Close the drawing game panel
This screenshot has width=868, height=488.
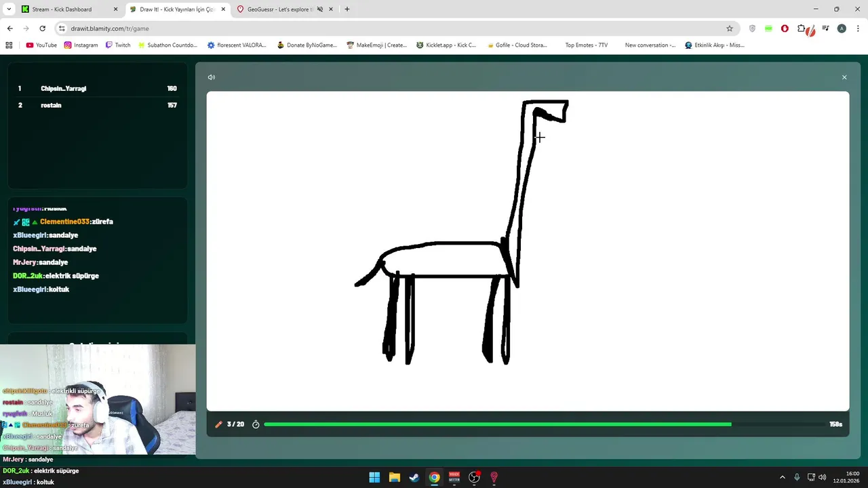[844, 77]
